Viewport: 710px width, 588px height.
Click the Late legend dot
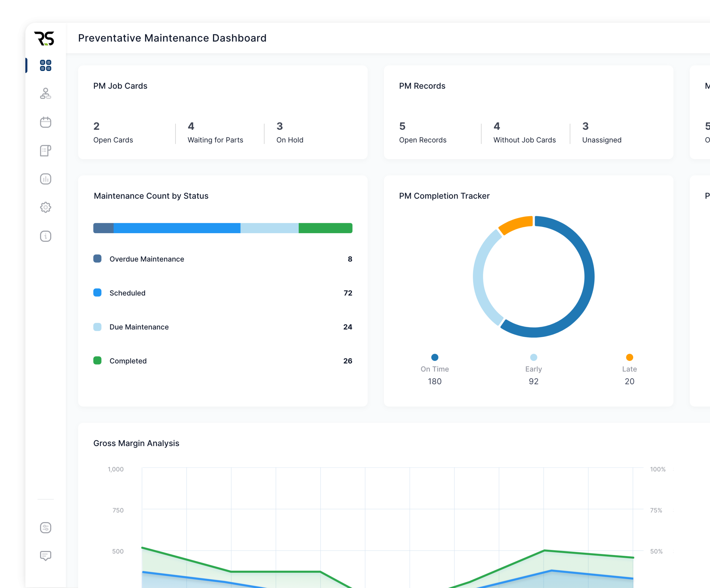(x=630, y=357)
